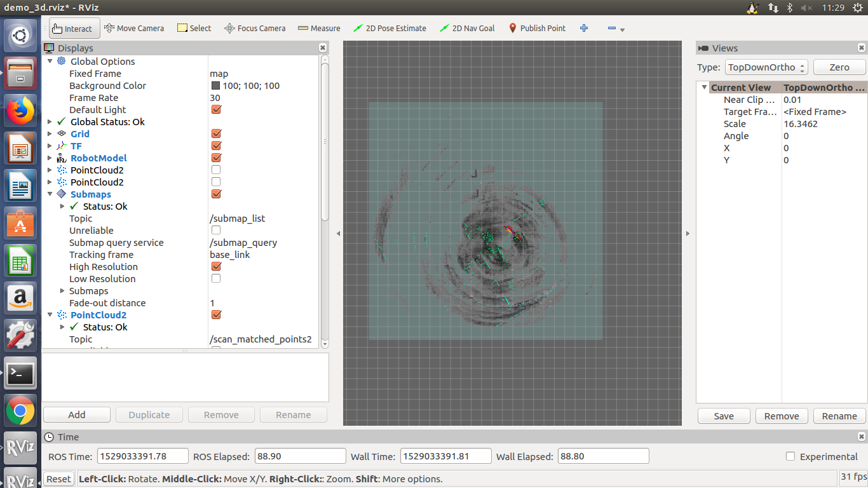The image size is (868, 488).
Task: Collapse the Global Options section
Action: tap(50, 61)
